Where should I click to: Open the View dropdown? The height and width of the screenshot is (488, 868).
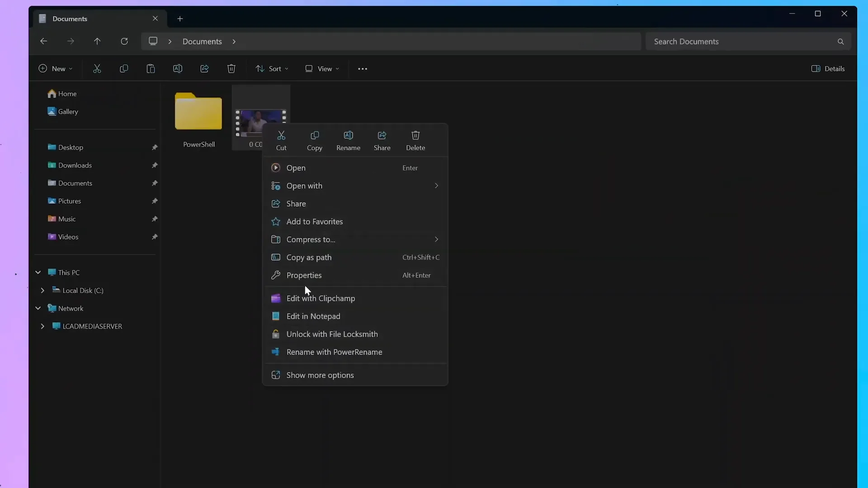322,69
